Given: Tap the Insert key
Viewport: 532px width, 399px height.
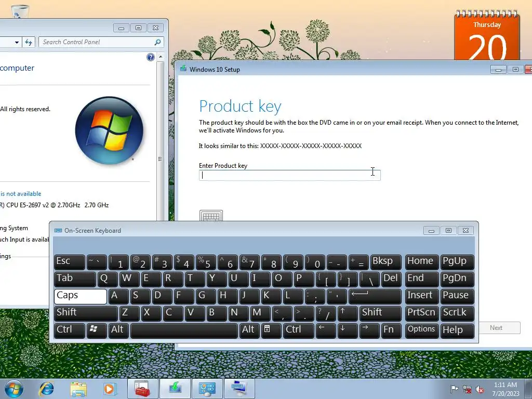Looking at the screenshot, I should click(422, 296).
